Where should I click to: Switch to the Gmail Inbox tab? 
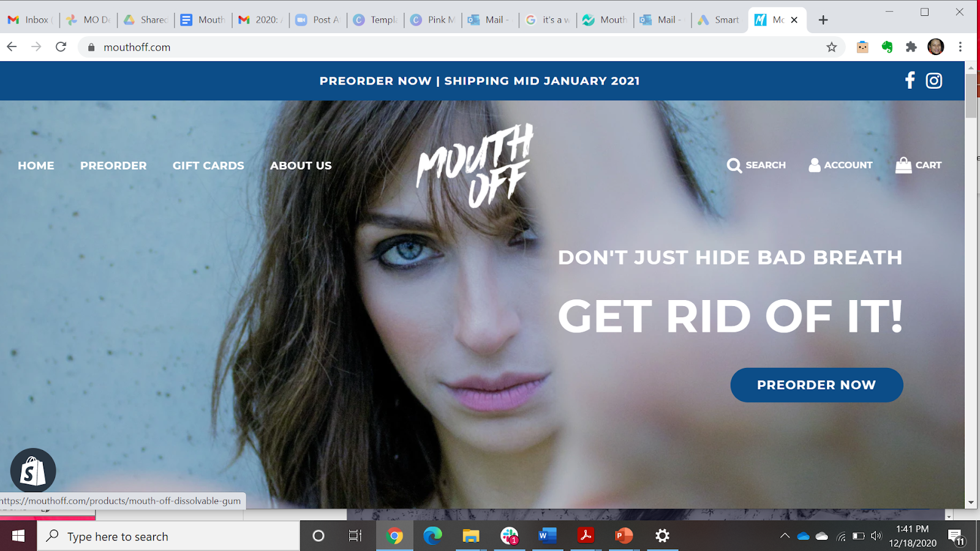(x=29, y=20)
